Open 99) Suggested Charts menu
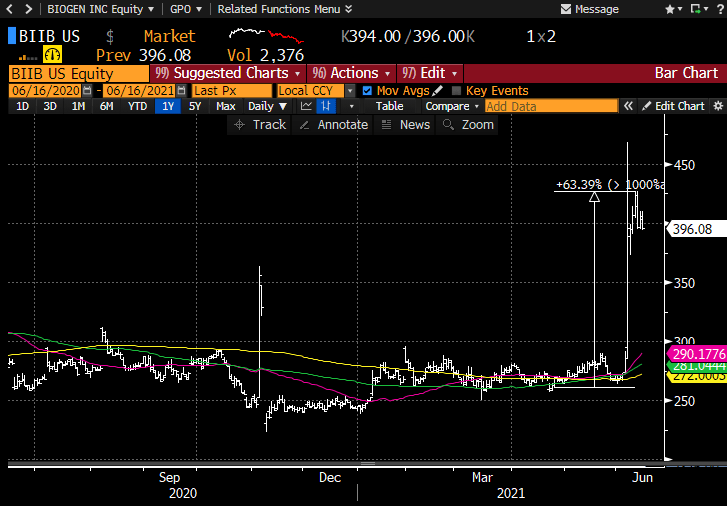The height and width of the screenshot is (506, 727). [x=228, y=73]
